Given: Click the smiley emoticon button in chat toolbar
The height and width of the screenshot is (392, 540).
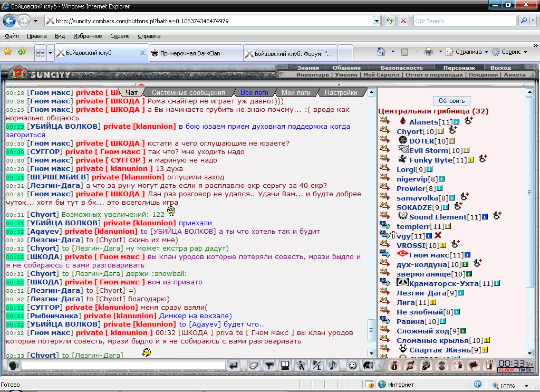Looking at the screenshot, I should click(x=352, y=365).
